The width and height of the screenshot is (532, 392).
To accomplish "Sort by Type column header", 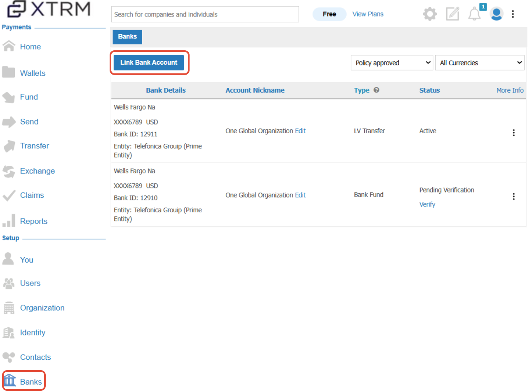I will tap(362, 90).
